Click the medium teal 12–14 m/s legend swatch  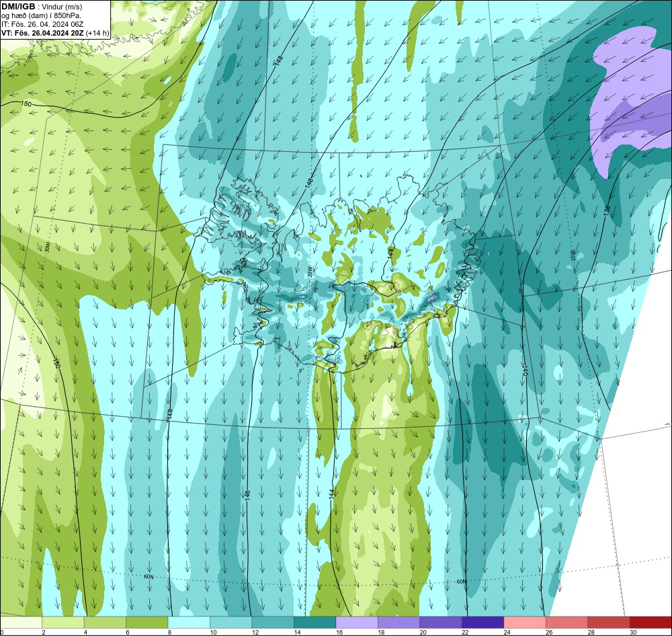point(273,622)
